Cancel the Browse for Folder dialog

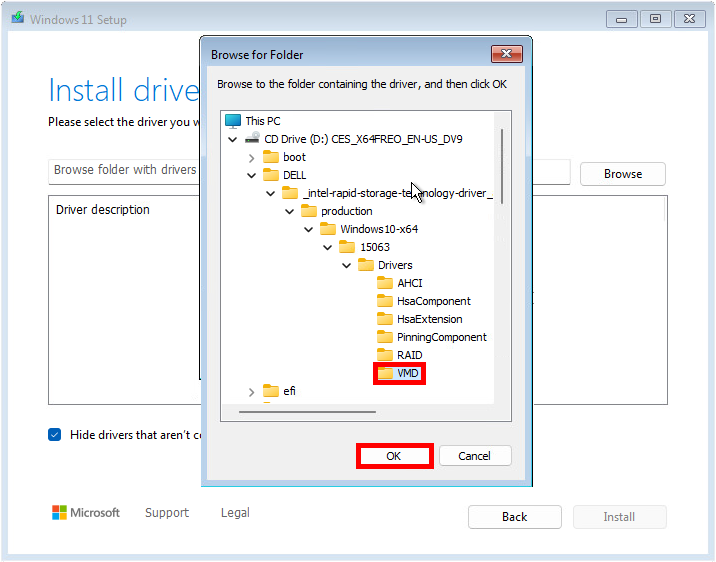[x=475, y=456]
